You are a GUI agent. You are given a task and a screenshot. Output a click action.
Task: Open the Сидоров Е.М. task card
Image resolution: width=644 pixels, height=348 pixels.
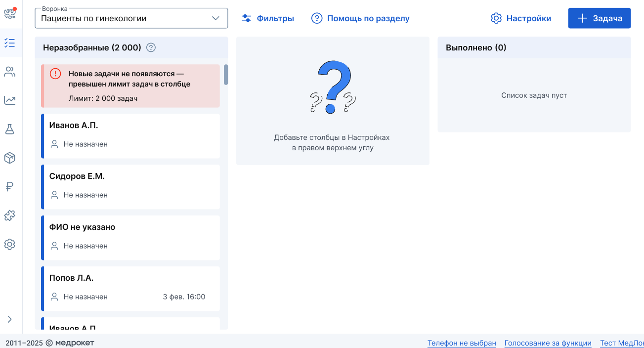[x=131, y=186]
